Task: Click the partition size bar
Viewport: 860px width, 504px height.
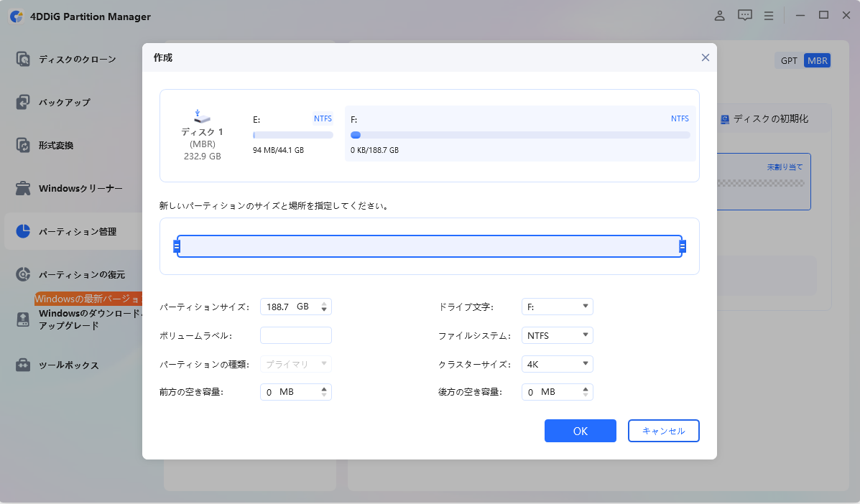Action: point(430,246)
